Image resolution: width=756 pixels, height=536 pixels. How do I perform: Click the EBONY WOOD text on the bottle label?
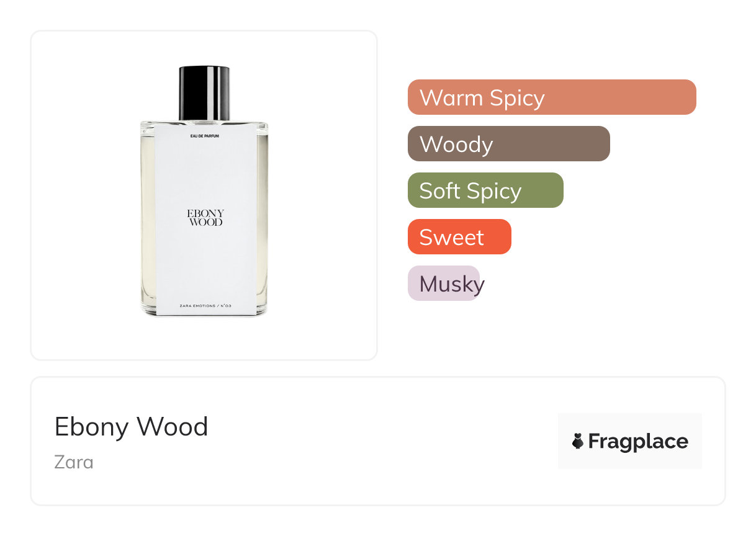point(205,218)
